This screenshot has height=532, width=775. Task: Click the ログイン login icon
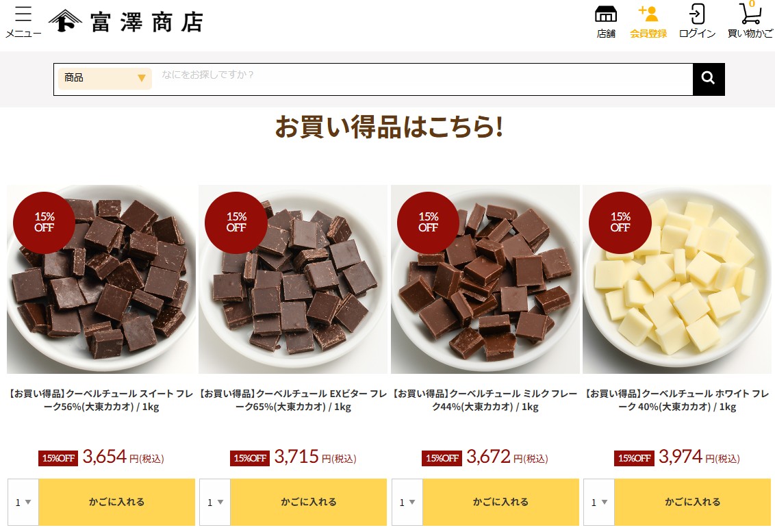click(x=697, y=22)
